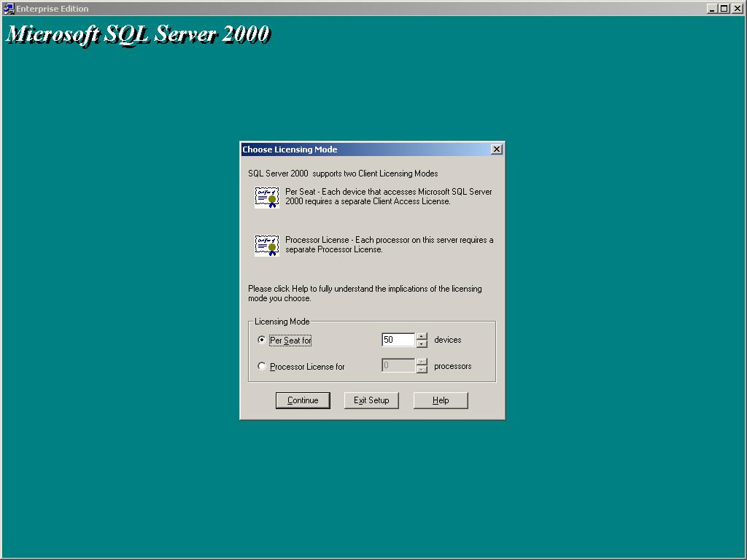Screen dimensions: 747x560
Task: Select the Processor License radio button
Action: pyautogui.click(x=262, y=366)
